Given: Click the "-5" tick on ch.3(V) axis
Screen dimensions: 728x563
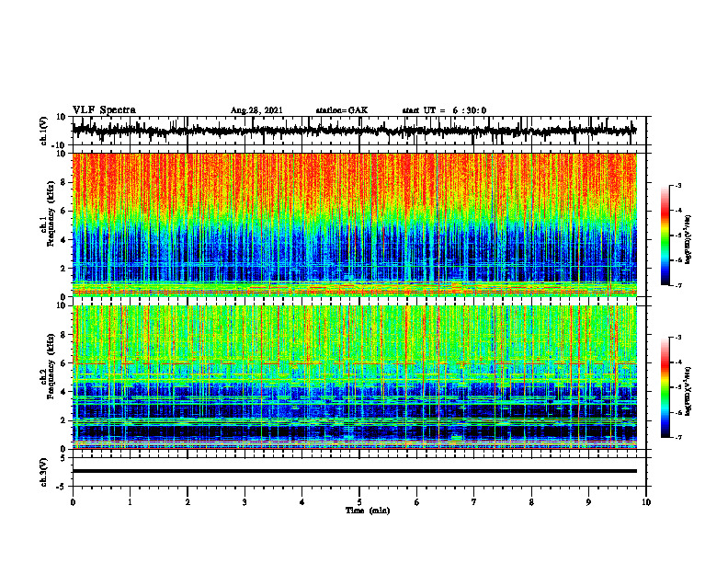Looking at the screenshot, I should click(63, 487).
